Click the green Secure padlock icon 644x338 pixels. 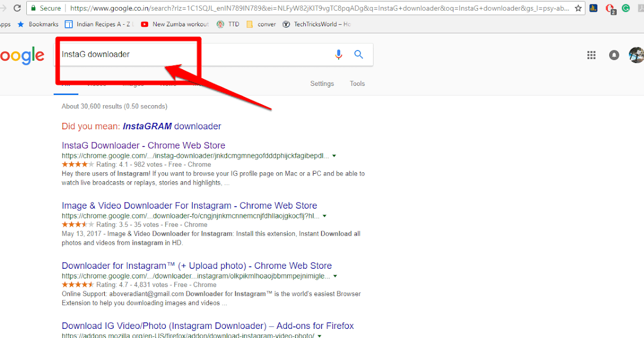click(x=34, y=9)
